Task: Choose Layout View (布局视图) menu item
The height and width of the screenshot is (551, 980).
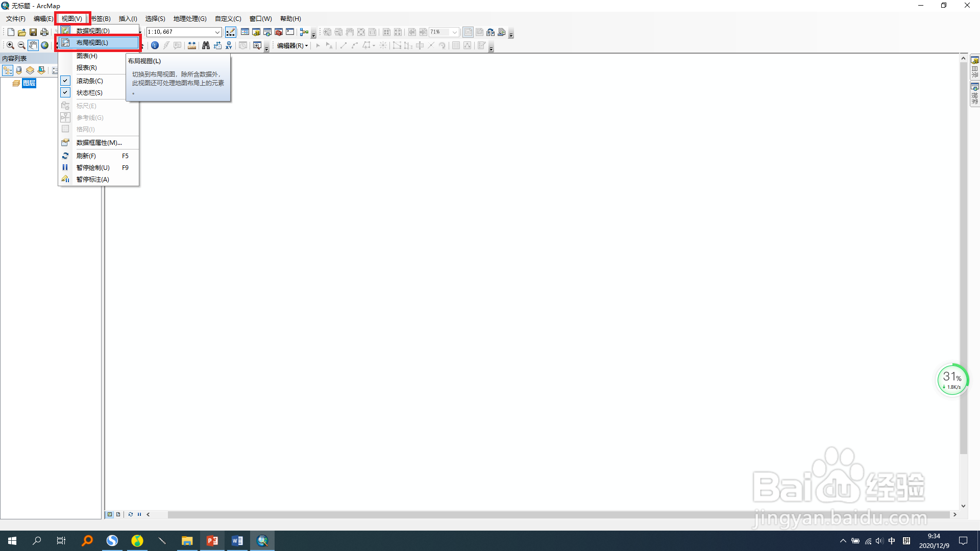Action: (x=93, y=42)
